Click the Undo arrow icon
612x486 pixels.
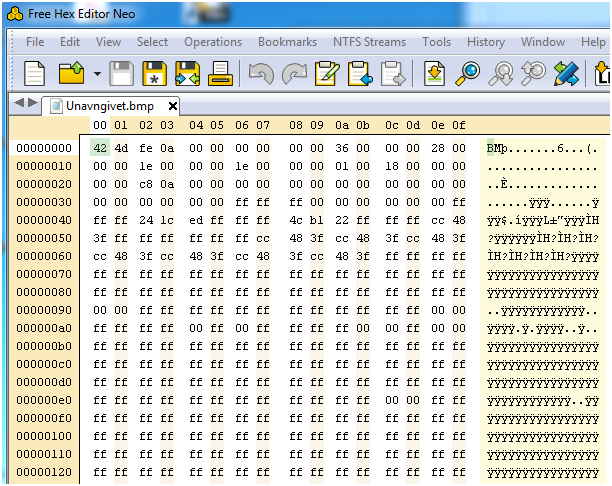[260, 73]
